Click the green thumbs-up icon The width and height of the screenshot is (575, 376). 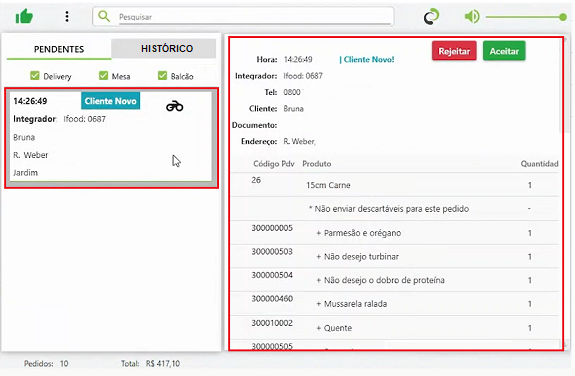pyautogui.click(x=24, y=16)
